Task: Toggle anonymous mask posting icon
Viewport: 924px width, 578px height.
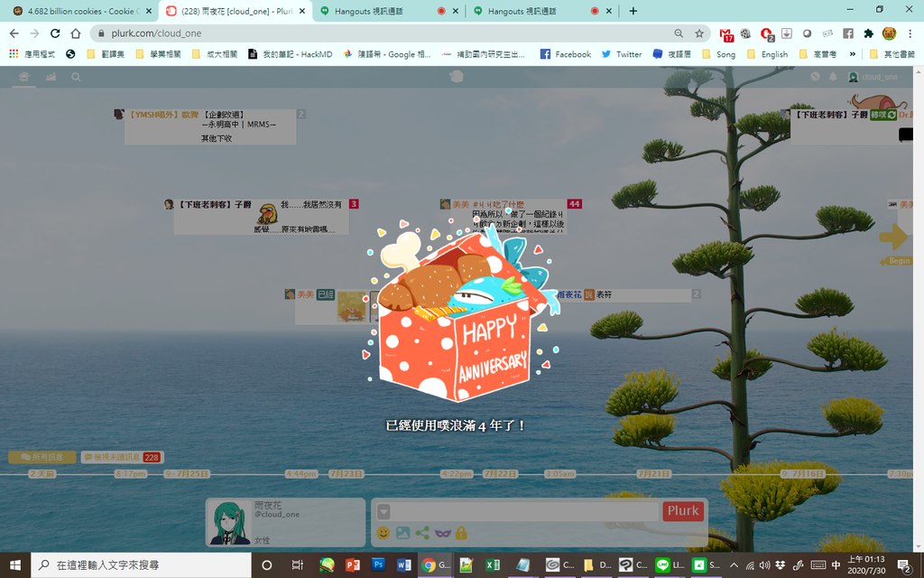Action: 442,533
